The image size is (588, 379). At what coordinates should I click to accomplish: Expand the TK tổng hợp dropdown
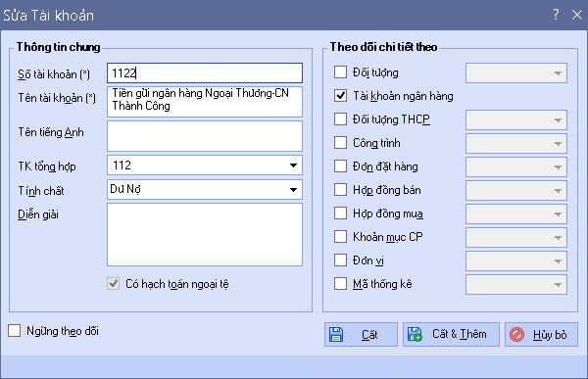point(293,166)
